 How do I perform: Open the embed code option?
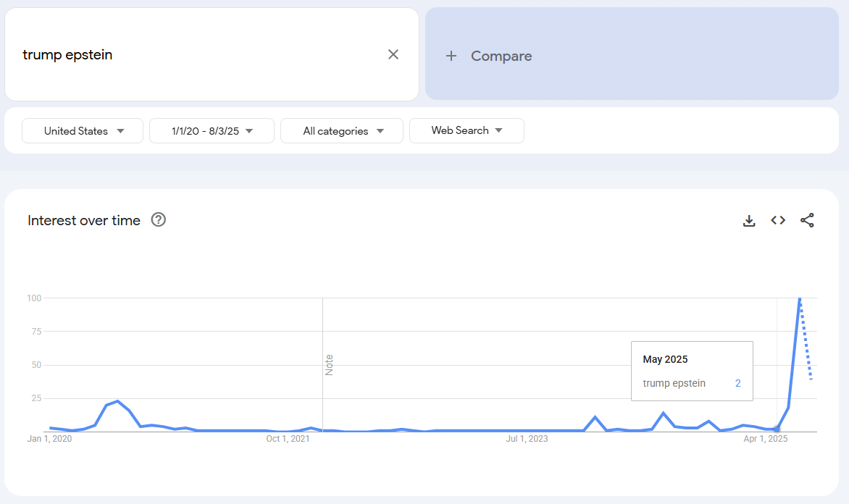(778, 221)
